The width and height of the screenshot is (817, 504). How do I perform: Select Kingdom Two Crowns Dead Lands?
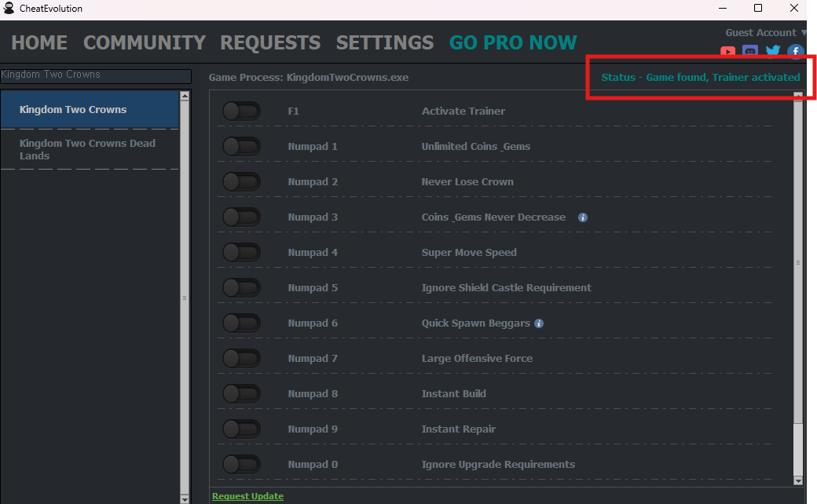click(90, 149)
